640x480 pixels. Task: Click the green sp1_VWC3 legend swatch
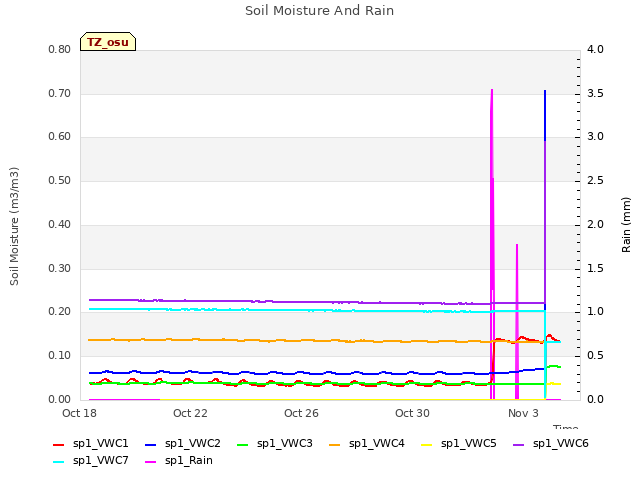(x=243, y=445)
